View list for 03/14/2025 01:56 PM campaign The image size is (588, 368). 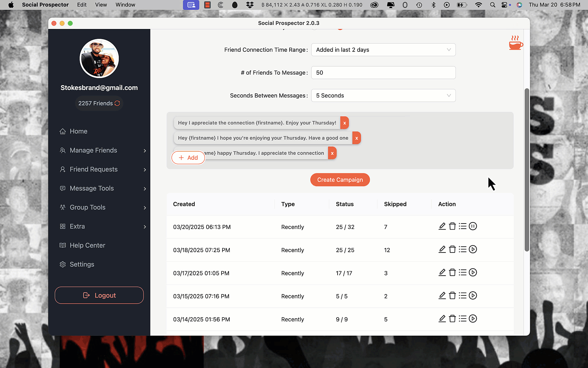point(462,319)
